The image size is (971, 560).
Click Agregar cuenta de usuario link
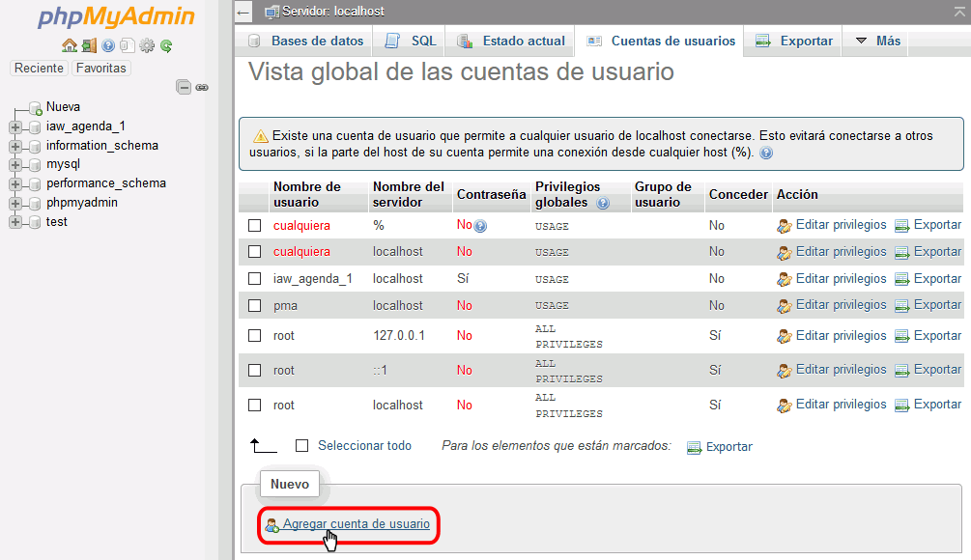(357, 524)
